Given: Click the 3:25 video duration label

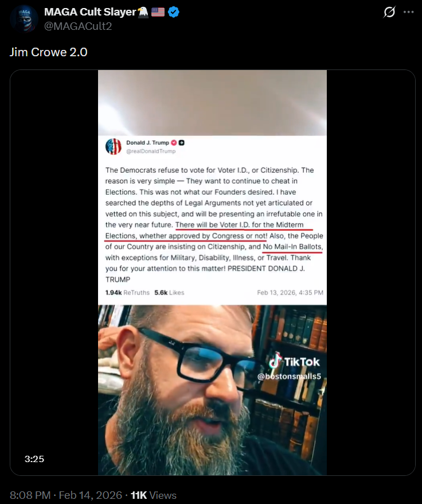Looking at the screenshot, I should pos(34,459).
